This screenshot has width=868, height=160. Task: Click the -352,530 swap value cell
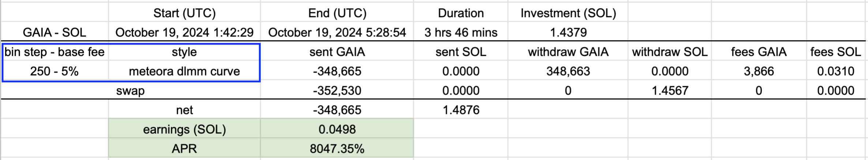coord(337,91)
